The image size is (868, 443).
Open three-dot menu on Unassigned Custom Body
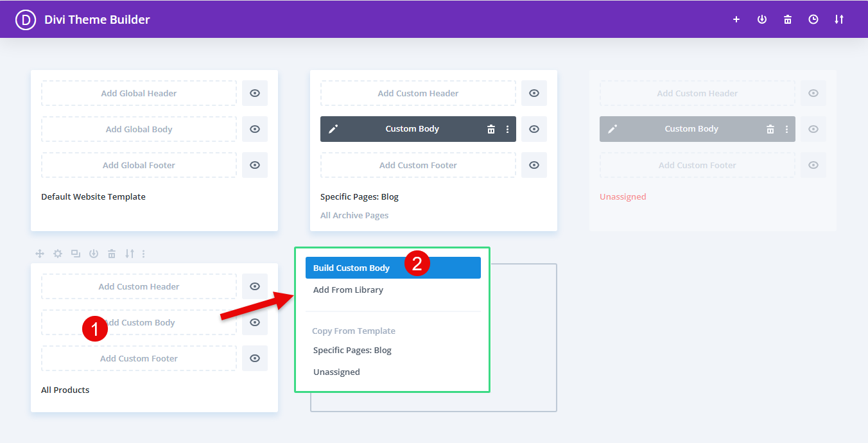(x=786, y=129)
